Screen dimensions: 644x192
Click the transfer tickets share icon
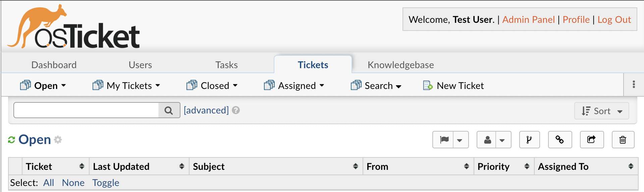click(591, 140)
